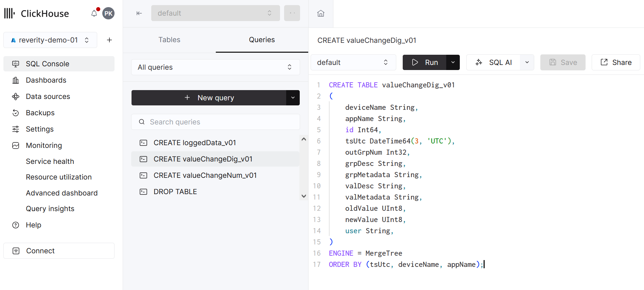Click the SQL AI sparkle icon
This screenshot has width=644, height=290.
[x=479, y=62]
